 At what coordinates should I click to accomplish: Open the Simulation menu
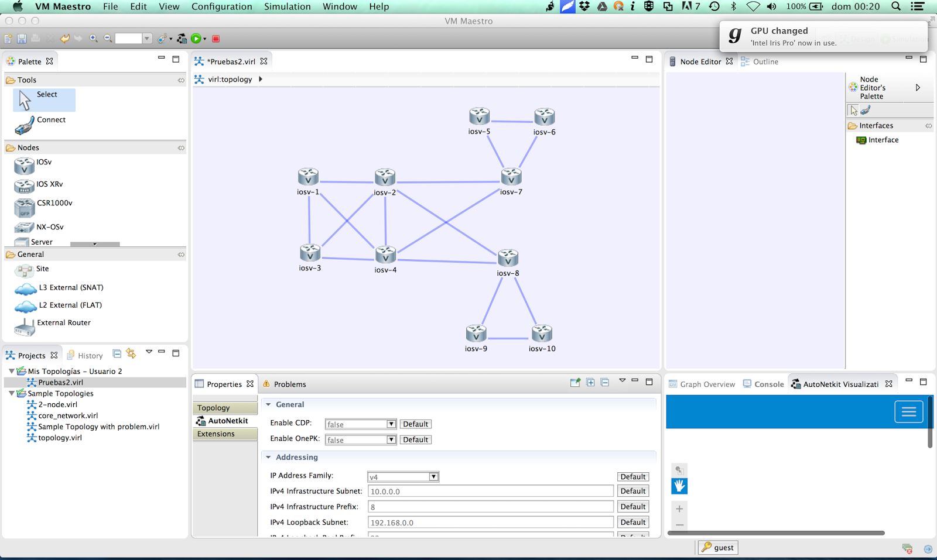point(287,6)
